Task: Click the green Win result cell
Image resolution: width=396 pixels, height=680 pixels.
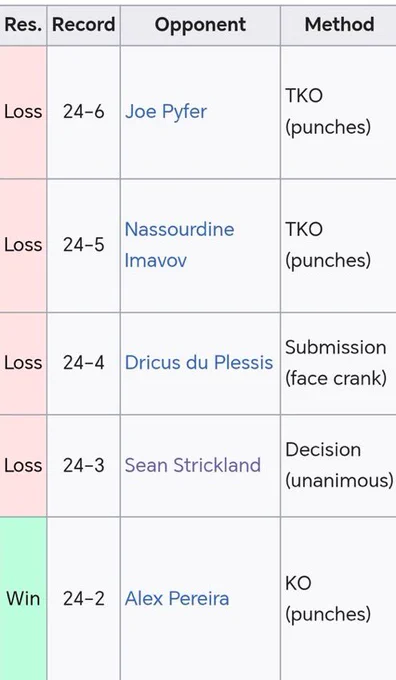Action: tap(23, 599)
